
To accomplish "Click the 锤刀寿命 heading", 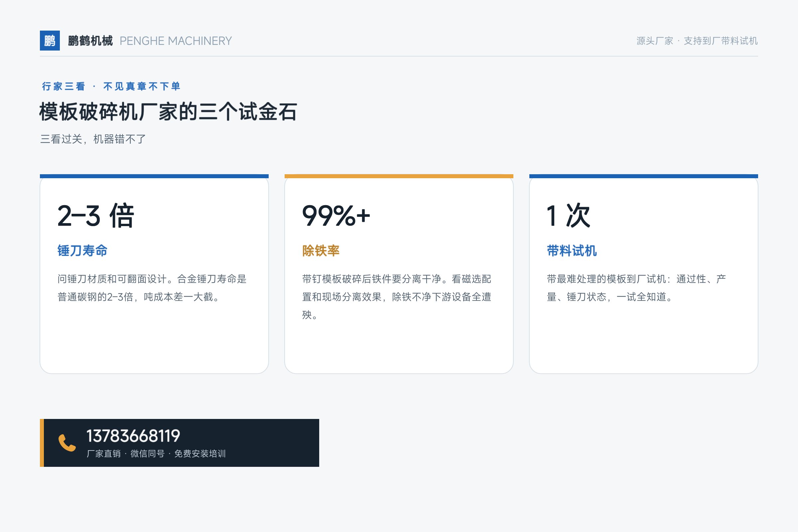I will click(x=82, y=251).
